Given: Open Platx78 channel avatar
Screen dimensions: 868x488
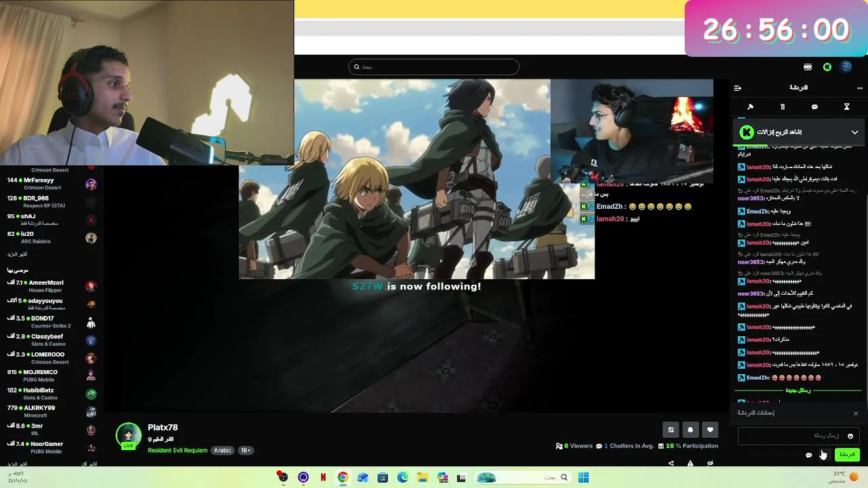Looking at the screenshot, I should [x=128, y=436].
